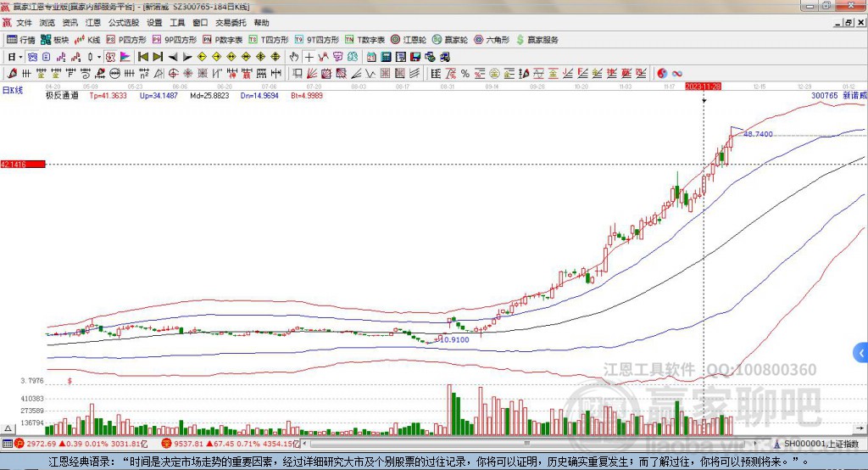This screenshot has height=470, width=868.
Task: Open the candle style dropdown arrow
Action: pyautogui.click(x=99, y=57)
